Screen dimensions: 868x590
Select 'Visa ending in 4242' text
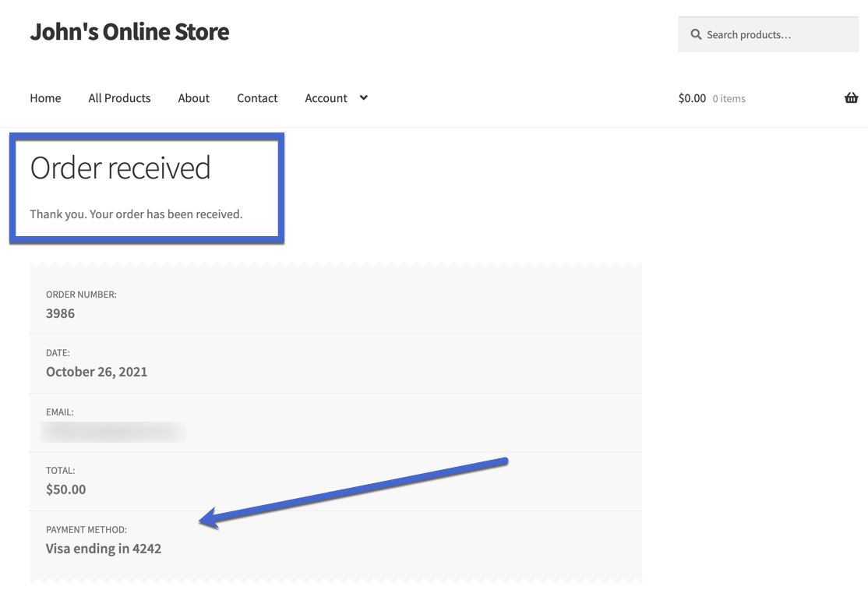(x=104, y=549)
